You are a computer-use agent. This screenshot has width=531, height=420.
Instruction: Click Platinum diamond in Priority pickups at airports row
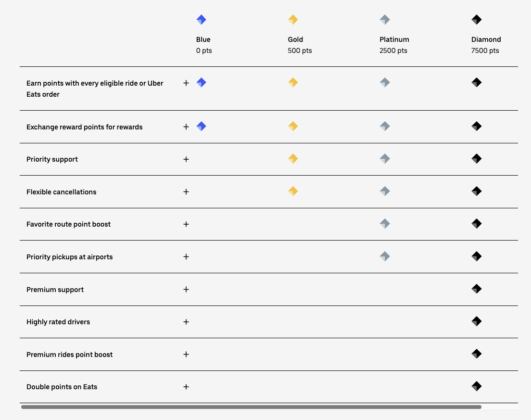point(385,256)
